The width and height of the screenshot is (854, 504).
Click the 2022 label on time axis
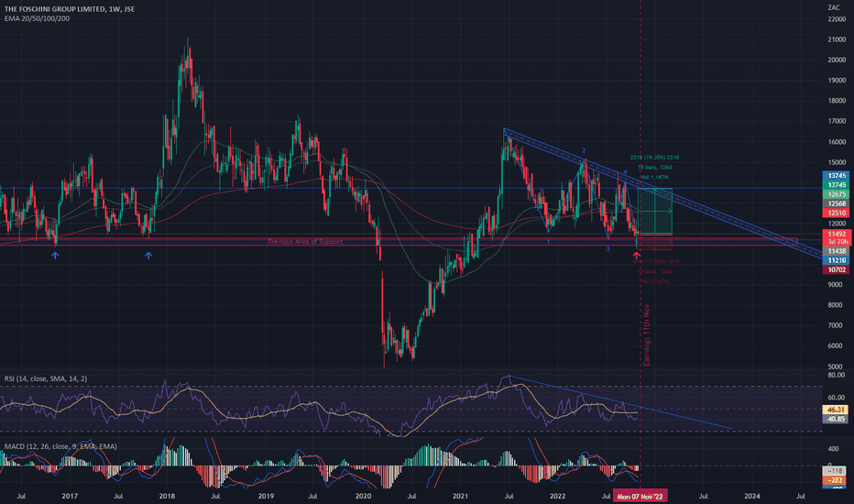click(558, 497)
